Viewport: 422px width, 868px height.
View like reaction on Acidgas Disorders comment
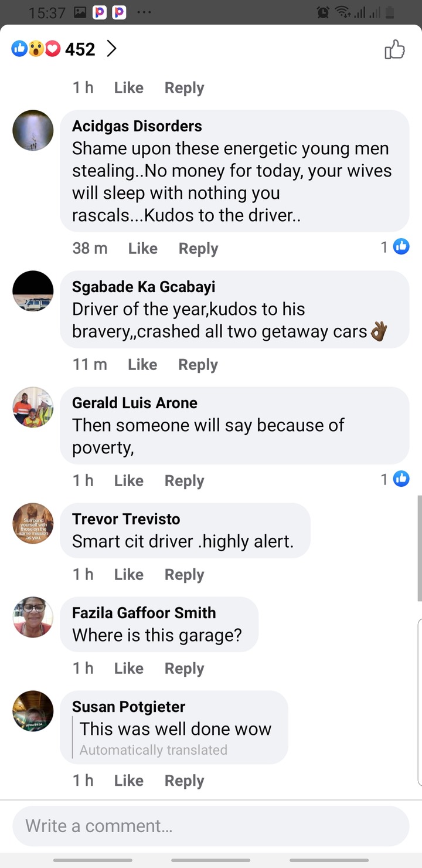395,247
